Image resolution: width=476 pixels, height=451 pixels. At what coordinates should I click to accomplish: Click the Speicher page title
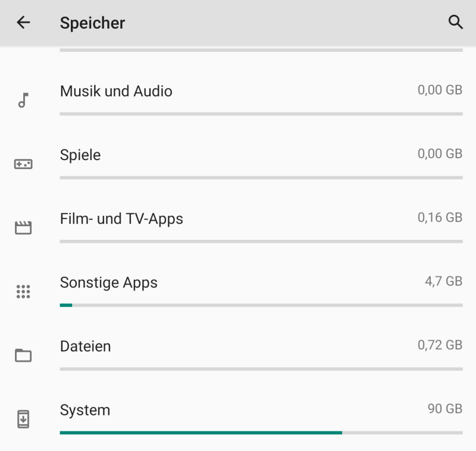[92, 23]
